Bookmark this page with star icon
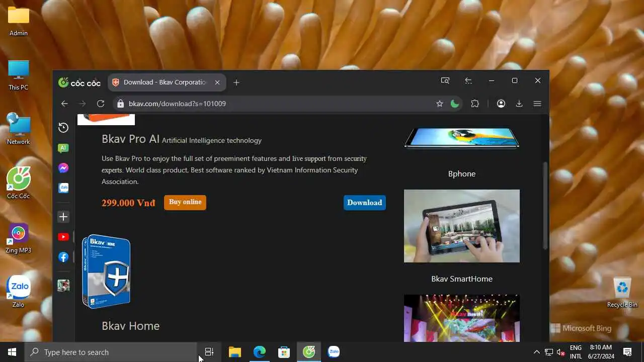Viewport: 644px width, 362px height. (440, 104)
